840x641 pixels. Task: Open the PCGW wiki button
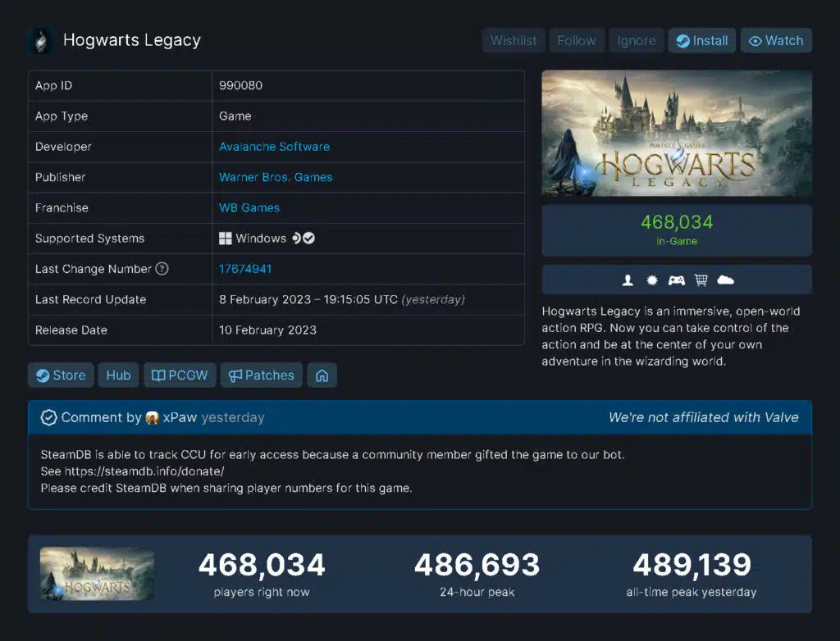click(x=180, y=375)
